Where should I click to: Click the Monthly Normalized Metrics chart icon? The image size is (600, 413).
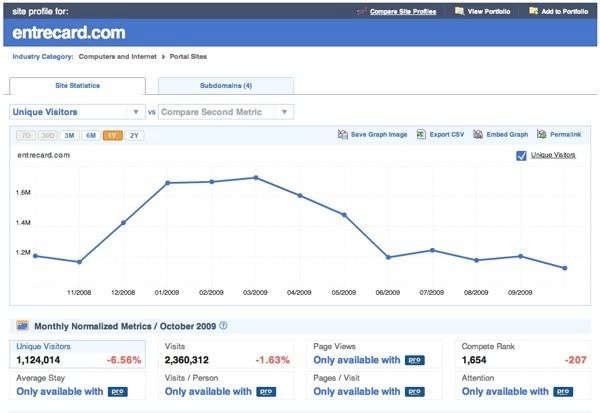(23, 326)
